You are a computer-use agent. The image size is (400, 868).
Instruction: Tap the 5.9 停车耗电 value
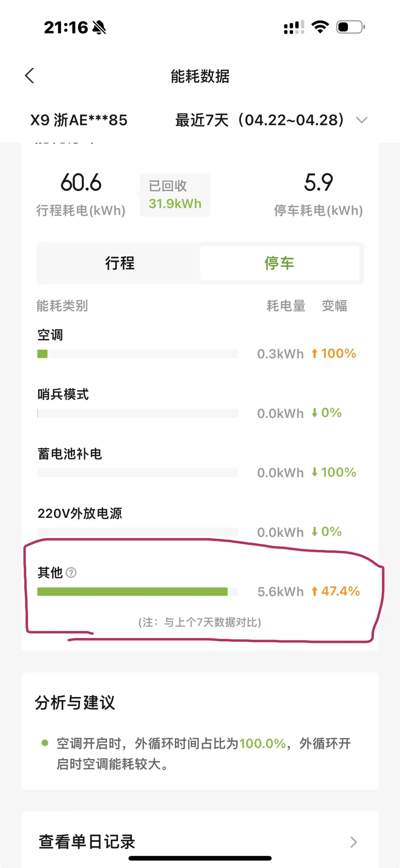tap(319, 183)
